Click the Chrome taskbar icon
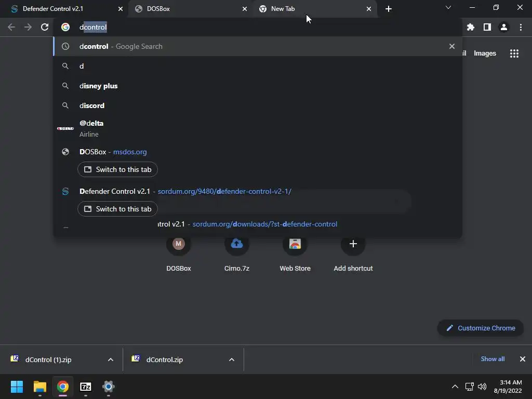Viewport: 532px width, 399px height. pos(63,387)
